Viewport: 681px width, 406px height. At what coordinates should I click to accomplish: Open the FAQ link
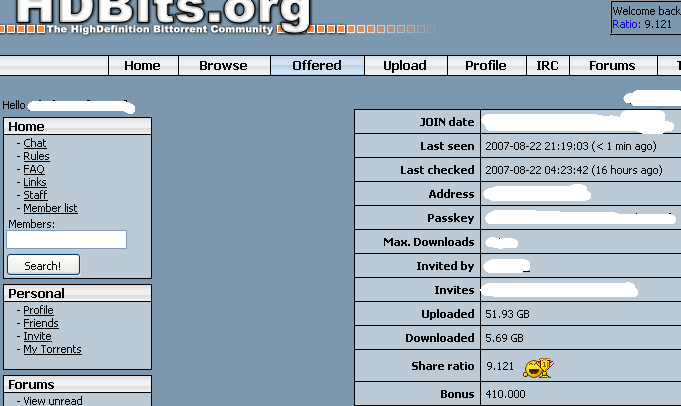click(34, 169)
